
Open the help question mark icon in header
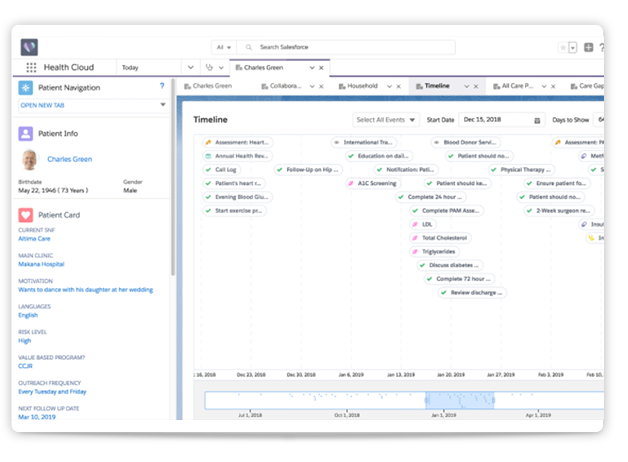[x=602, y=48]
